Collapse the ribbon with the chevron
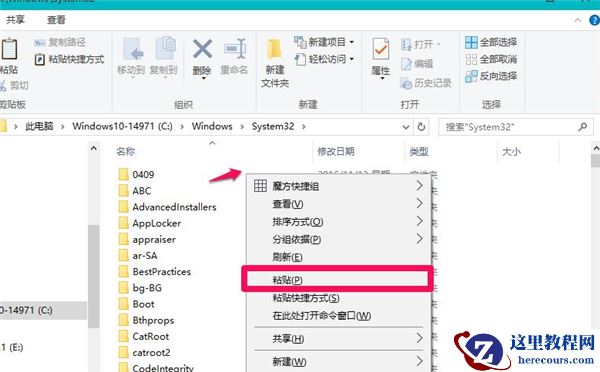 click(578, 20)
